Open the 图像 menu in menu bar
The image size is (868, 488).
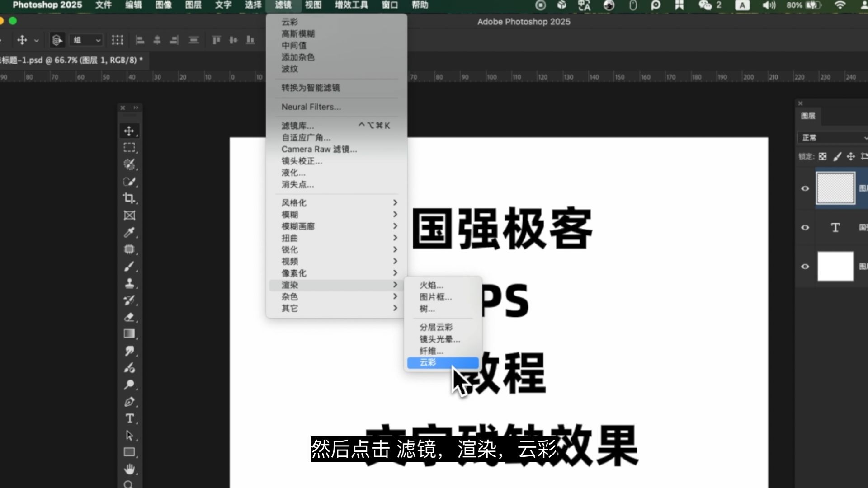pos(164,5)
